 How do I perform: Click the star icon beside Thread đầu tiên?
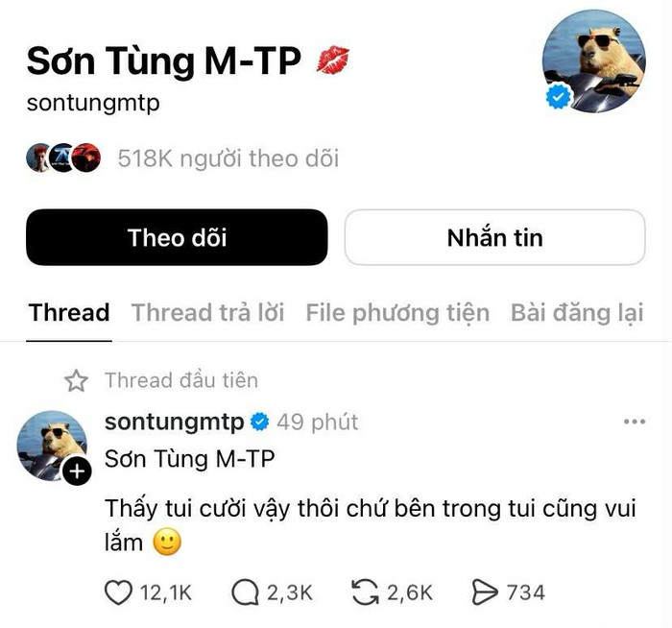76,380
